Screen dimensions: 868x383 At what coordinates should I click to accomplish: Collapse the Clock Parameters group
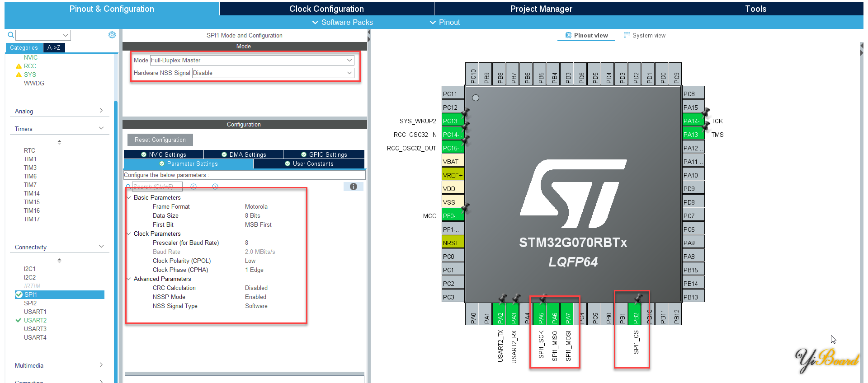(x=129, y=234)
